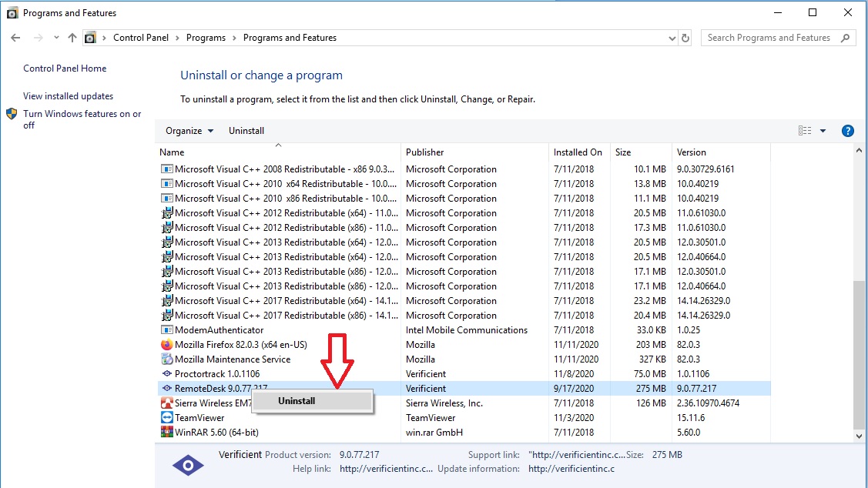Viewport: 868px width, 488px height.
Task: Click the Control Panel address bar icon
Action: point(90,38)
